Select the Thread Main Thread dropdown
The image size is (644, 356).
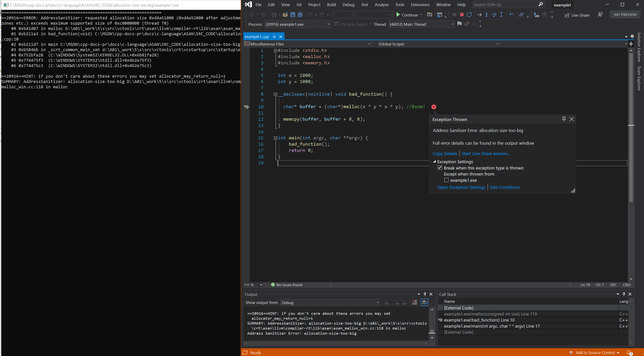tap(421, 24)
